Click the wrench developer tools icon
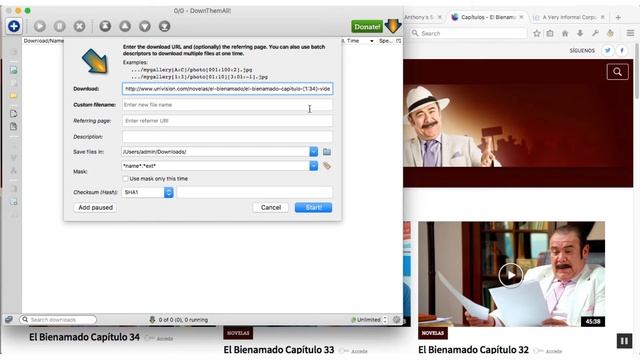This screenshot has width=640, height=360. tap(595, 33)
